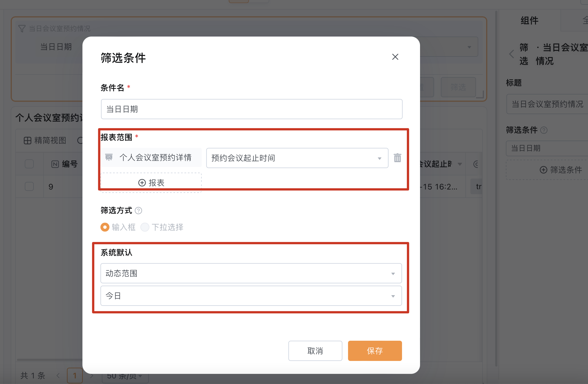The width and height of the screenshot is (588, 384).
Task: Click the orange 保存 button
Action: pos(375,351)
